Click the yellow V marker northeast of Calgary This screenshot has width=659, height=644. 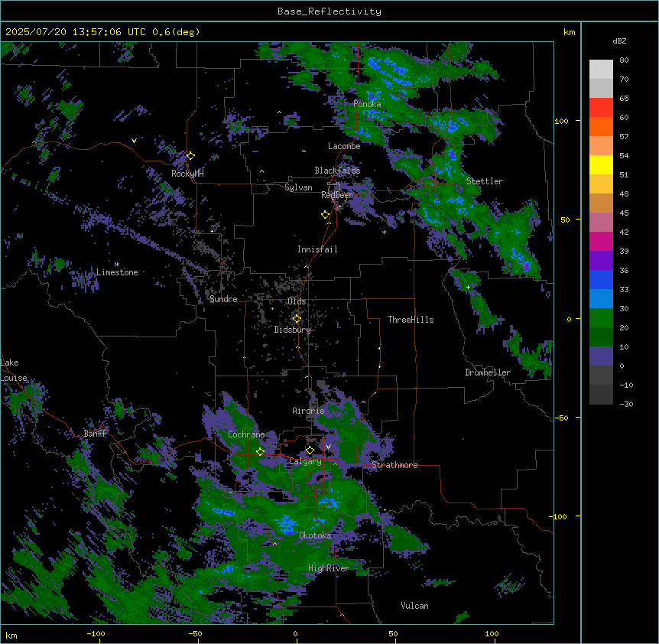(x=328, y=447)
